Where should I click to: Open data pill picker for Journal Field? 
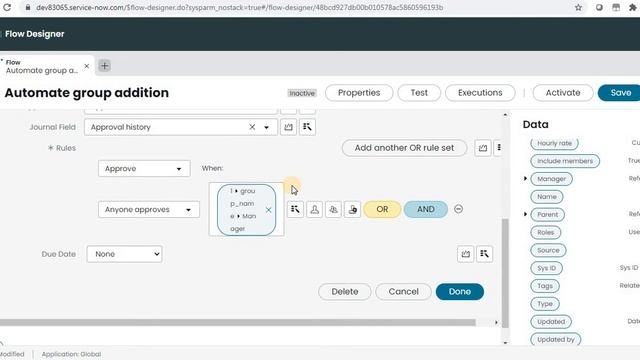[x=307, y=127]
